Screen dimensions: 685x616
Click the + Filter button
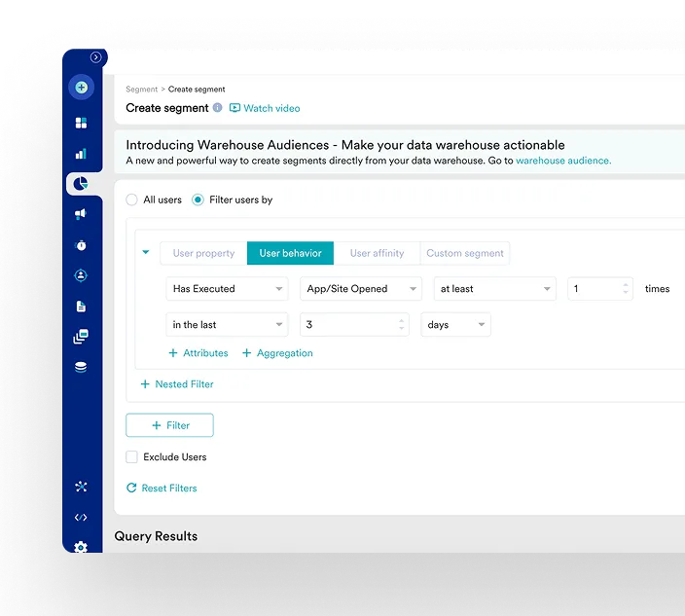coord(169,425)
